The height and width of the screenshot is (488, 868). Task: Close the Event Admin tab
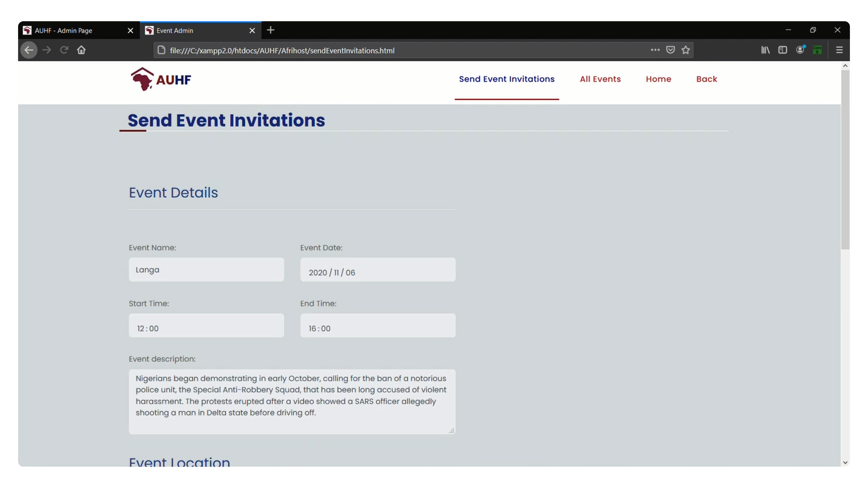click(252, 31)
